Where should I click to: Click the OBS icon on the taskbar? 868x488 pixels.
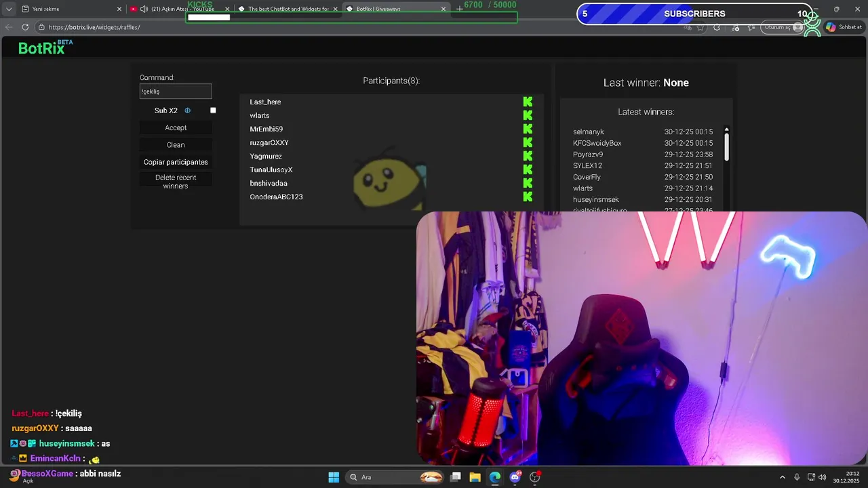coord(535,477)
